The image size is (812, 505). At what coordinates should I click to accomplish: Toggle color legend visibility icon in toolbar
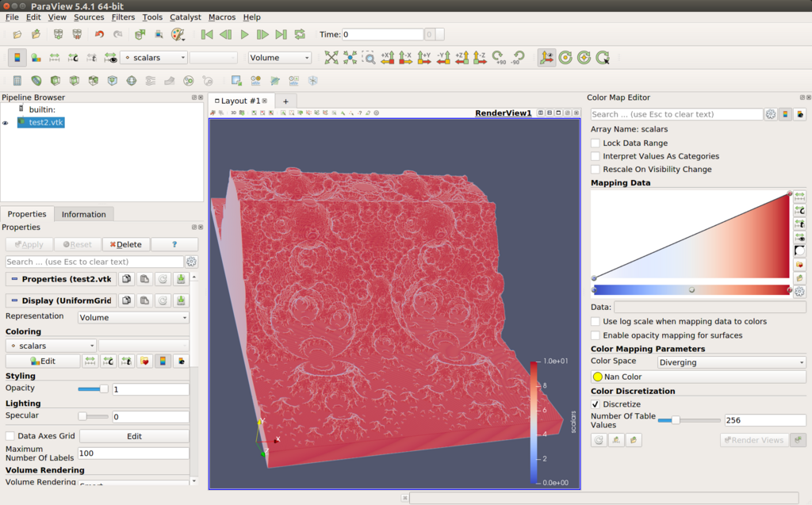(x=17, y=58)
